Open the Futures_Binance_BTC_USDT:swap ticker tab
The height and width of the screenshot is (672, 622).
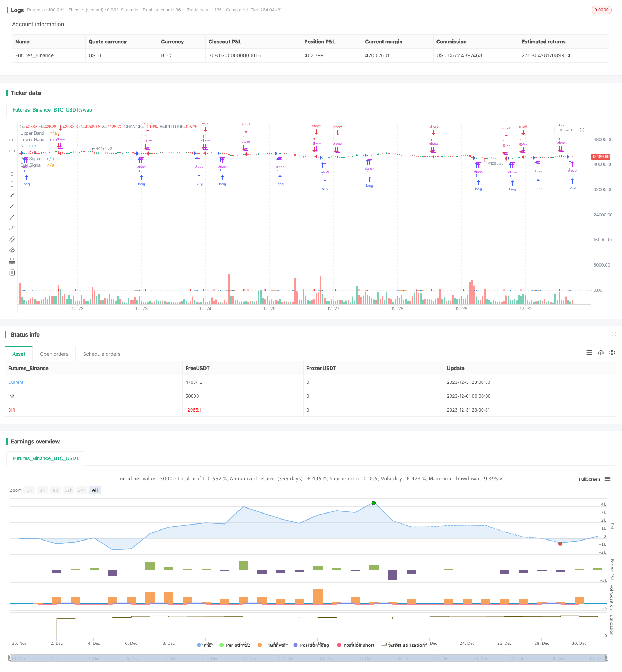[x=52, y=110]
